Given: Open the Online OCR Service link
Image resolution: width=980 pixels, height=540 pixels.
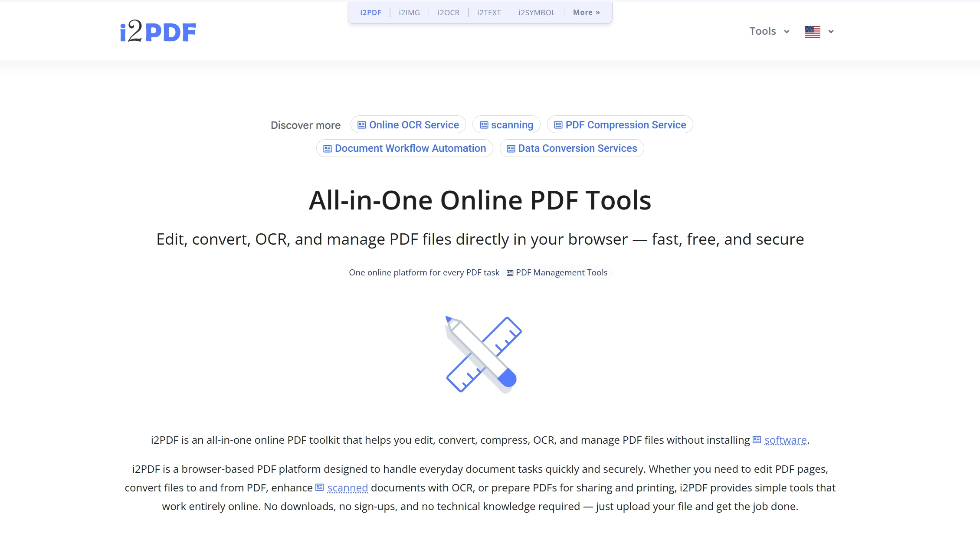Looking at the screenshot, I should coord(408,125).
